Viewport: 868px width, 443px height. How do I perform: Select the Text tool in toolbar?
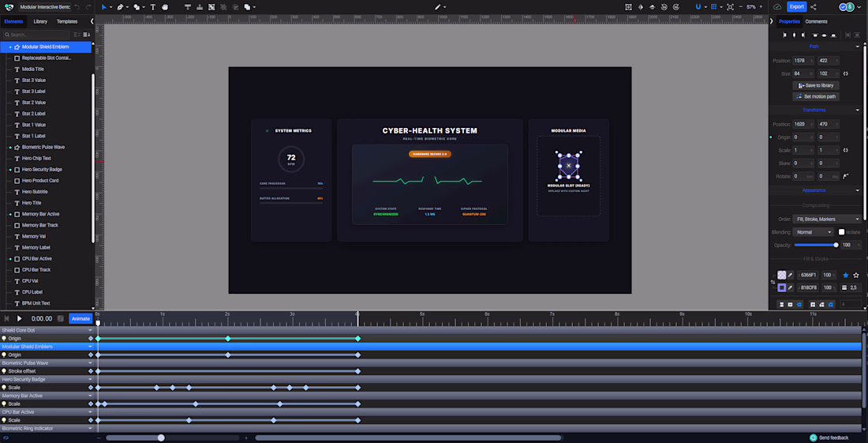[x=153, y=7]
